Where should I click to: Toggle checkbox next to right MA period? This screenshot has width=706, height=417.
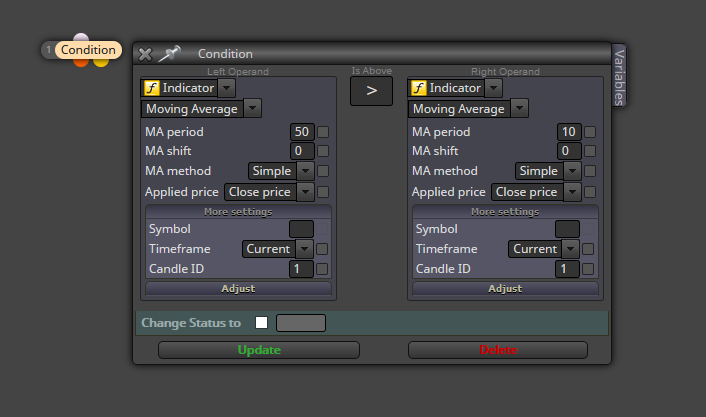(x=590, y=132)
